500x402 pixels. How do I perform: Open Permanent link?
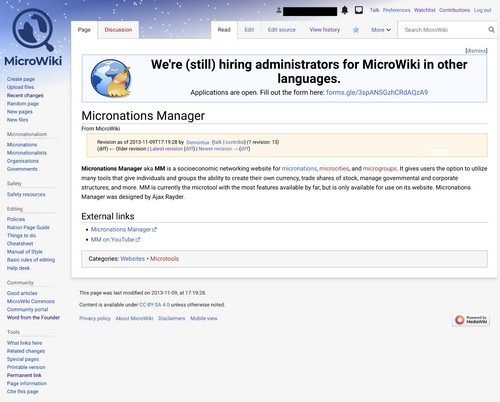(24, 375)
